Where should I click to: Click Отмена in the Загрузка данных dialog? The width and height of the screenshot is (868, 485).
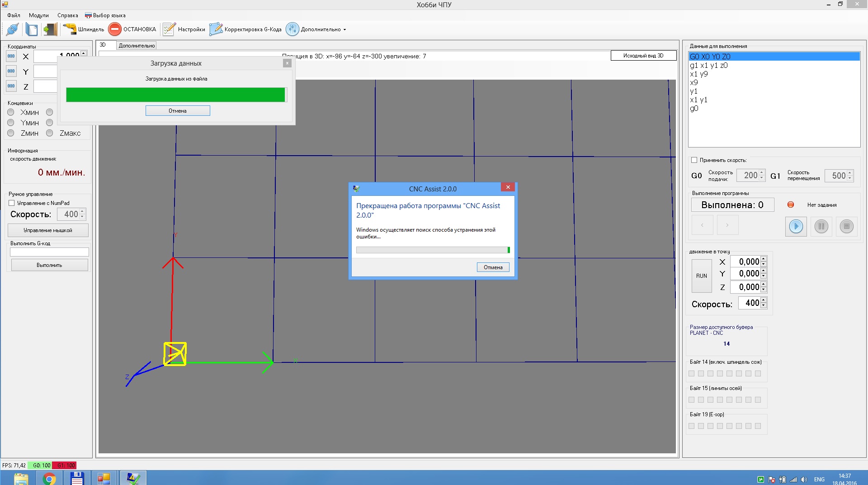[178, 111]
